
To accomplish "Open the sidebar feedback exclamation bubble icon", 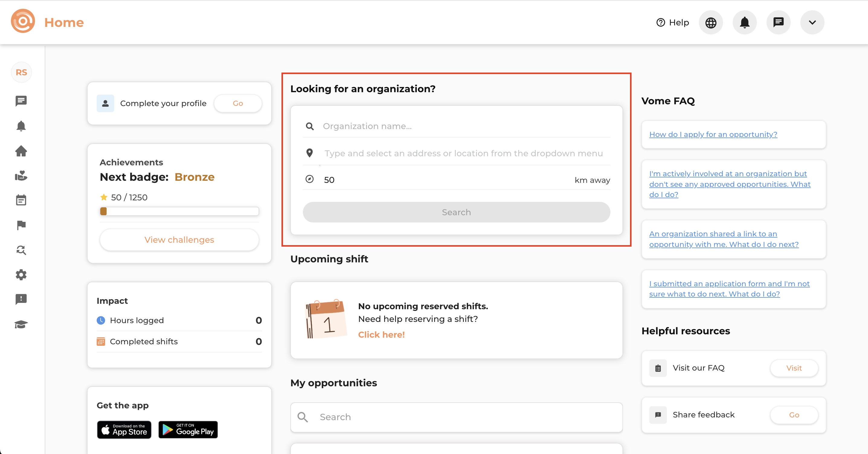I will tap(21, 299).
